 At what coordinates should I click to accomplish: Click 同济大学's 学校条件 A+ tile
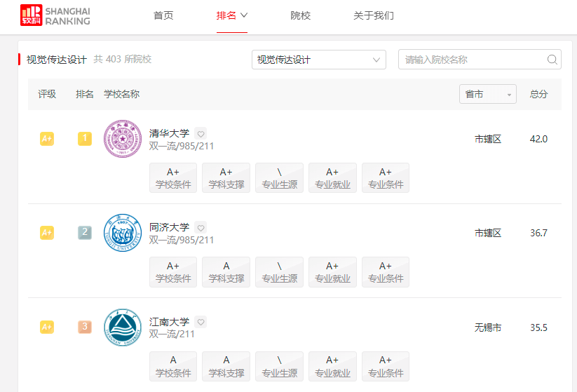[x=173, y=272]
